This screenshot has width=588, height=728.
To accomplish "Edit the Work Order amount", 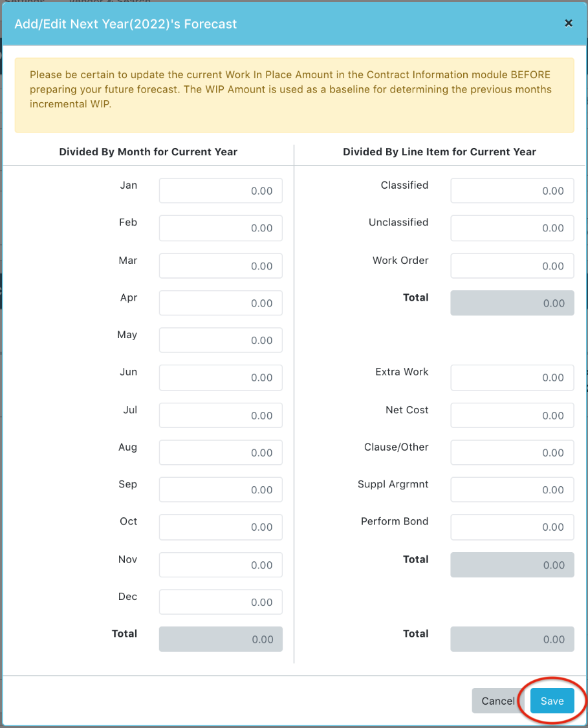I will [512, 266].
